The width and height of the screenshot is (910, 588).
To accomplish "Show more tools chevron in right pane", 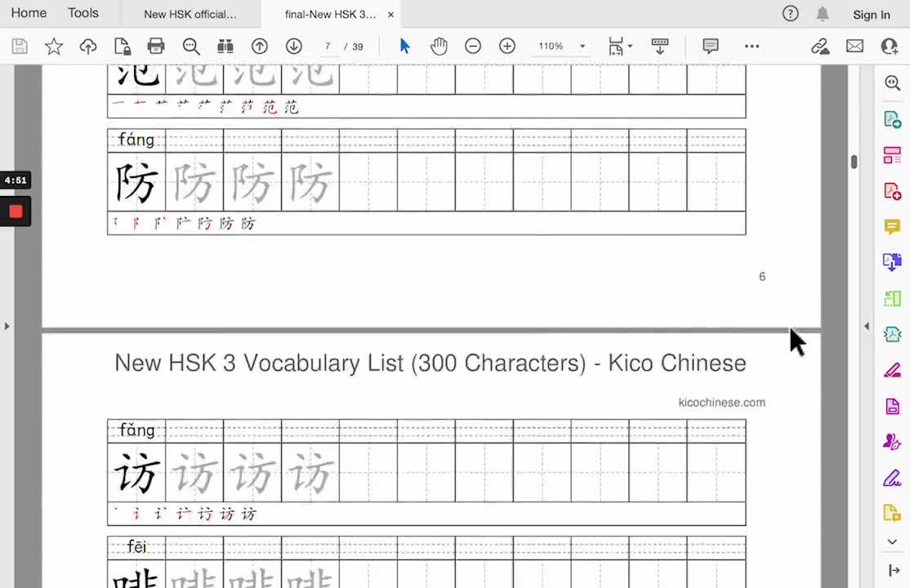I will (x=892, y=541).
